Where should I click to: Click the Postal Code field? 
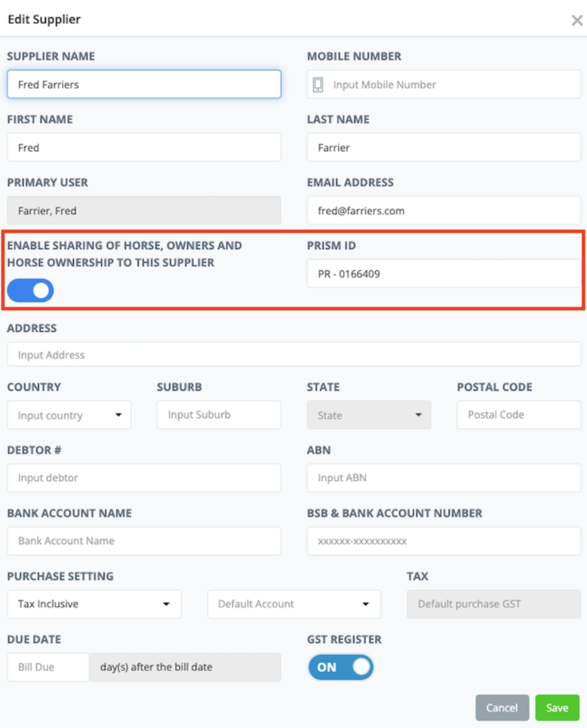click(518, 415)
